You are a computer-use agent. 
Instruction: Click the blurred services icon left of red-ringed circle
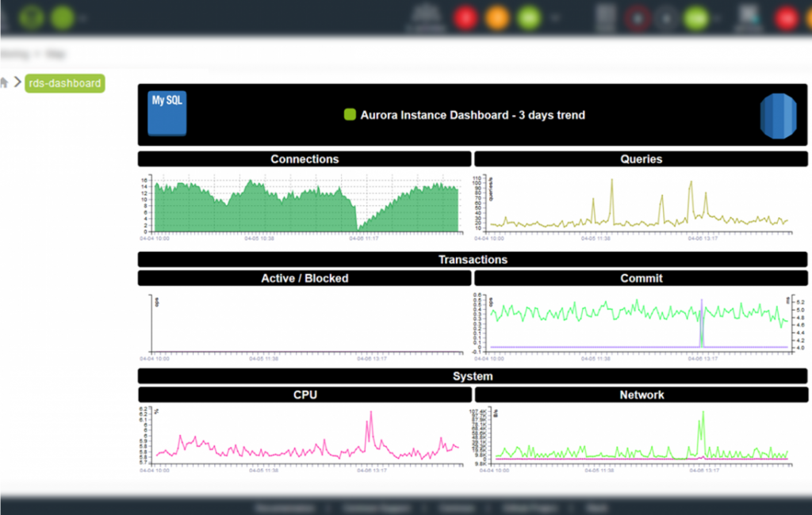605,17
